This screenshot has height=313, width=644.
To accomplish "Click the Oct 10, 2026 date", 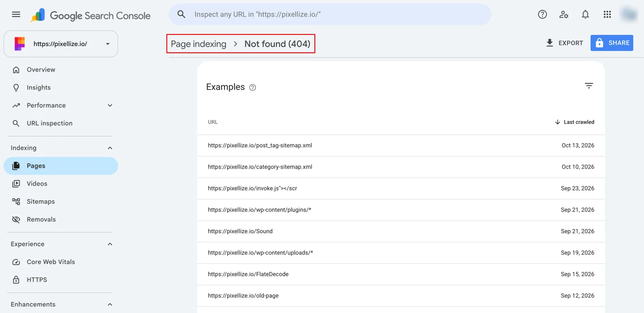I will [x=578, y=167].
